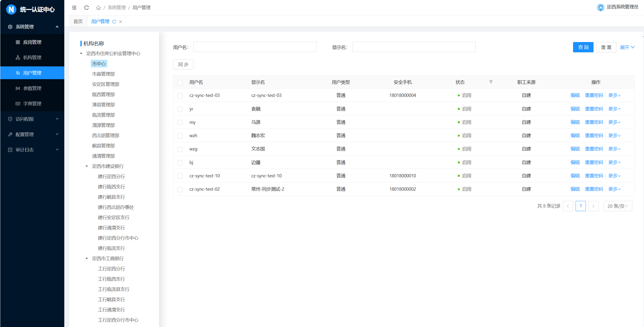The height and width of the screenshot is (327, 644).
Task: Click the status column filter icon
Action: click(x=491, y=82)
